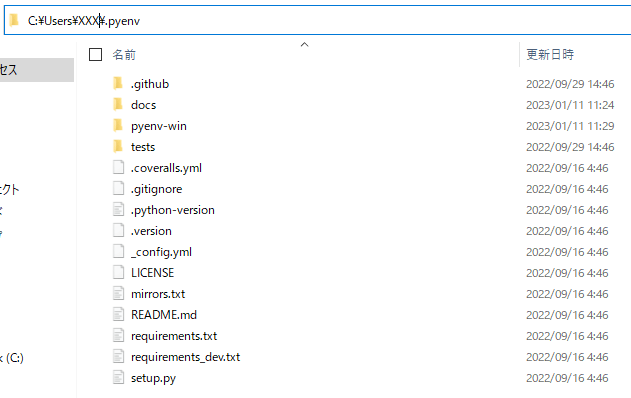Image resolution: width=631 pixels, height=398 pixels.
Task: Select the LICENSE file name
Action: 153,273
